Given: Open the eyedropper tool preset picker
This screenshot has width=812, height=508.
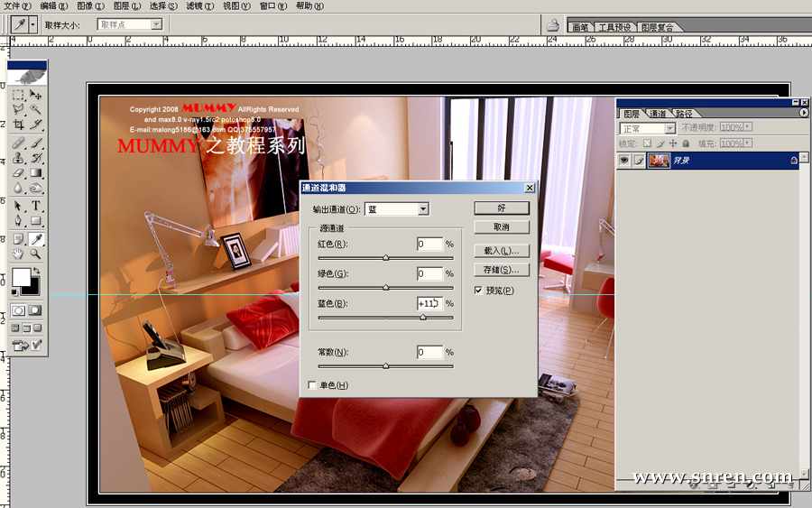Looking at the screenshot, I should click(32, 24).
